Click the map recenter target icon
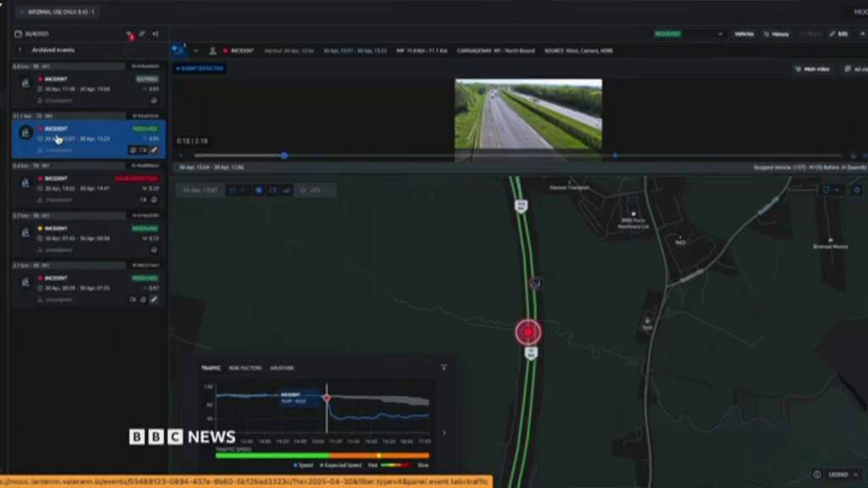 [856, 190]
